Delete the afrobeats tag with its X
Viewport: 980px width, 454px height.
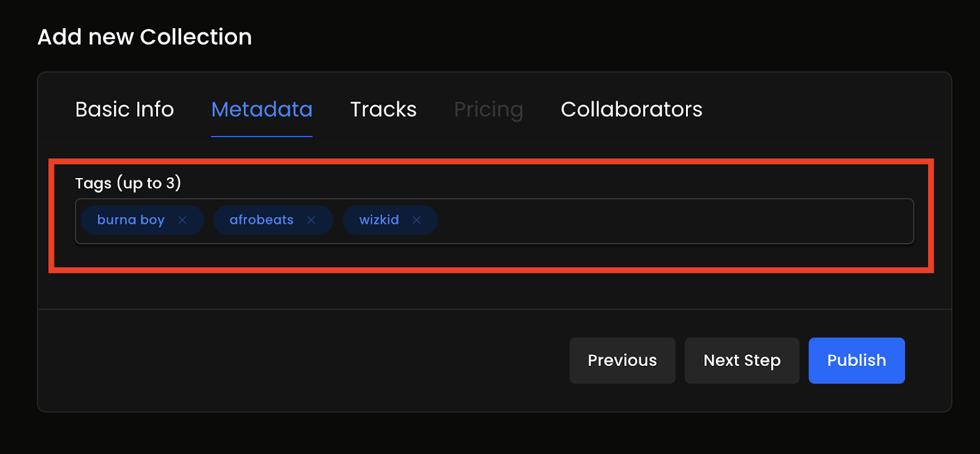311,220
